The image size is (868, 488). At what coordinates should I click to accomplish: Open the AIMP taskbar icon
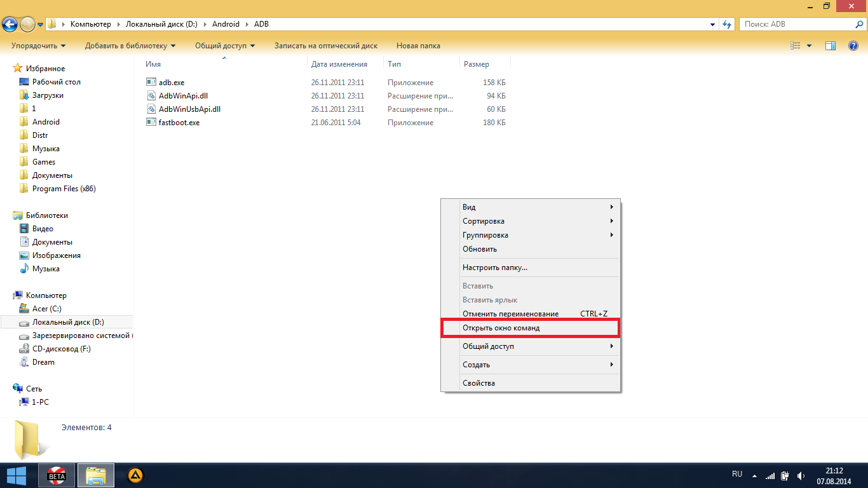[x=135, y=475]
